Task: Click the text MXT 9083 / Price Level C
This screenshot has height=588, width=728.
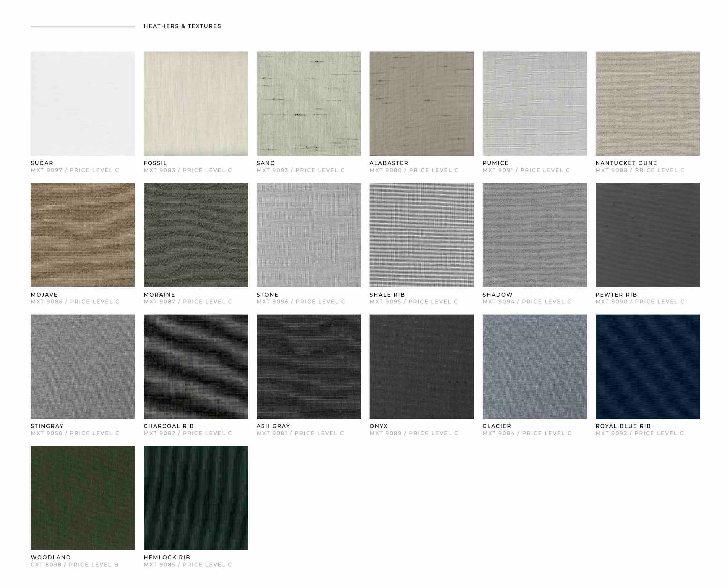Action: pyautogui.click(x=188, y=170)
